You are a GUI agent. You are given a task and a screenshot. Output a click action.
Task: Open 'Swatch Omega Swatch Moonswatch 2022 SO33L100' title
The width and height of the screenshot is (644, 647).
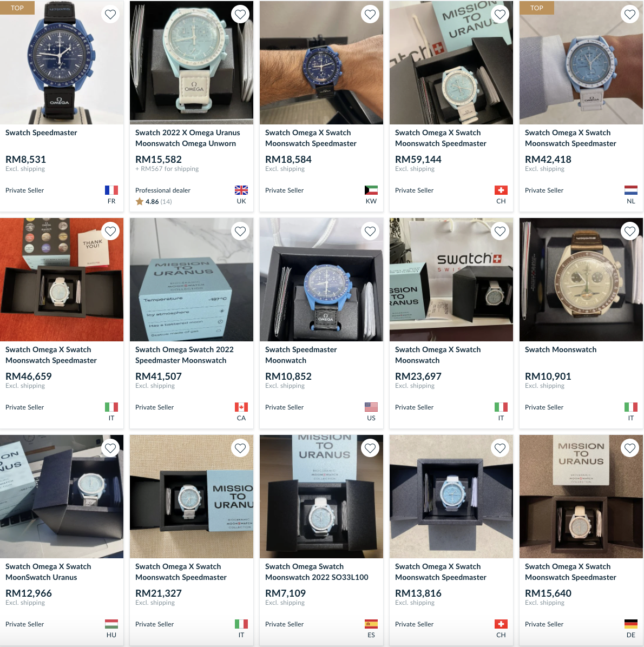(x=317, y=572)
